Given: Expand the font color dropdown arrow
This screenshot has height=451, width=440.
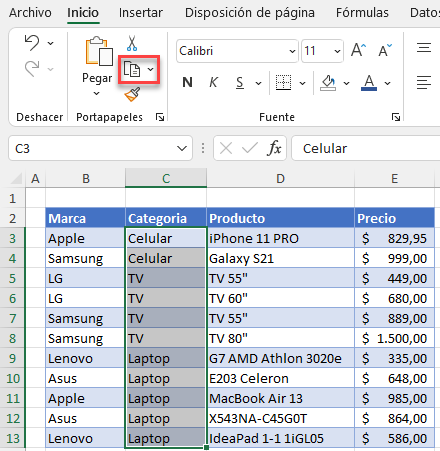Looking at the screenshot, I should 387,83.
